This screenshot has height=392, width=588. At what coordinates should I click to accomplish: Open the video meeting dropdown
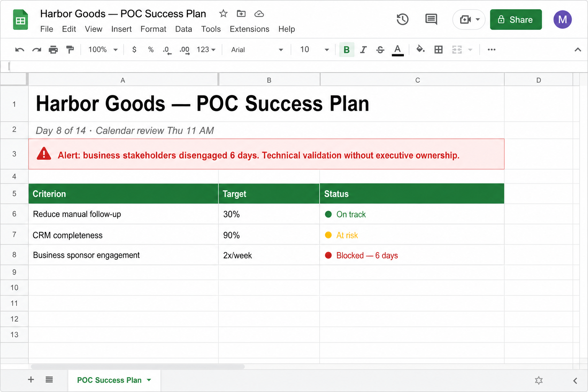tap(478, 20)
